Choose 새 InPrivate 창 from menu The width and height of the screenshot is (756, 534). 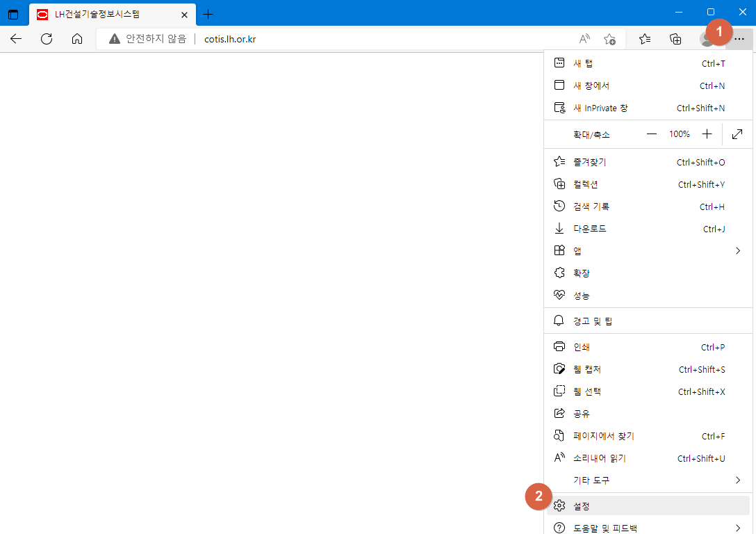(648, 108)
